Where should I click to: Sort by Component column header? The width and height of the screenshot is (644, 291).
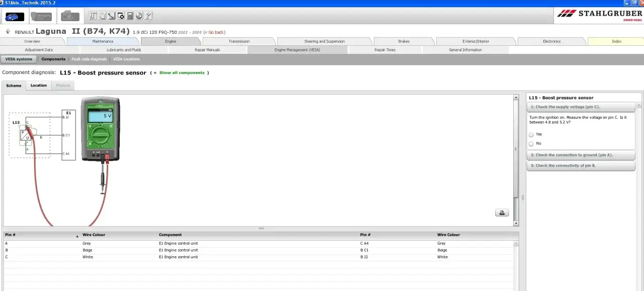[258, 235]
